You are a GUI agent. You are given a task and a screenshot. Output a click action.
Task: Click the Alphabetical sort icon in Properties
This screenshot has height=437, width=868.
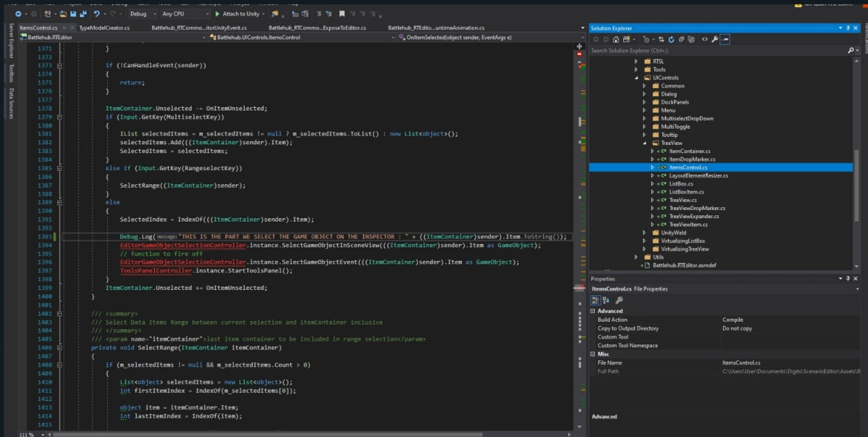[606, 299]
